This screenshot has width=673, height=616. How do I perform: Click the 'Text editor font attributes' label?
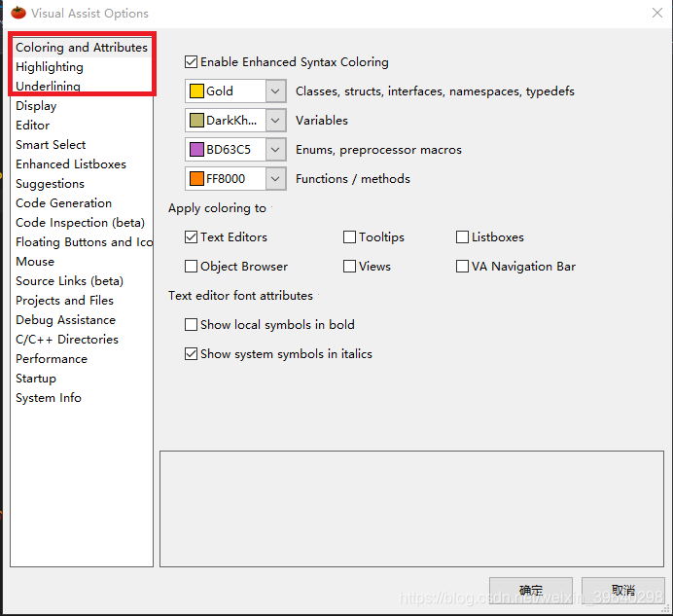pos(240,296)
